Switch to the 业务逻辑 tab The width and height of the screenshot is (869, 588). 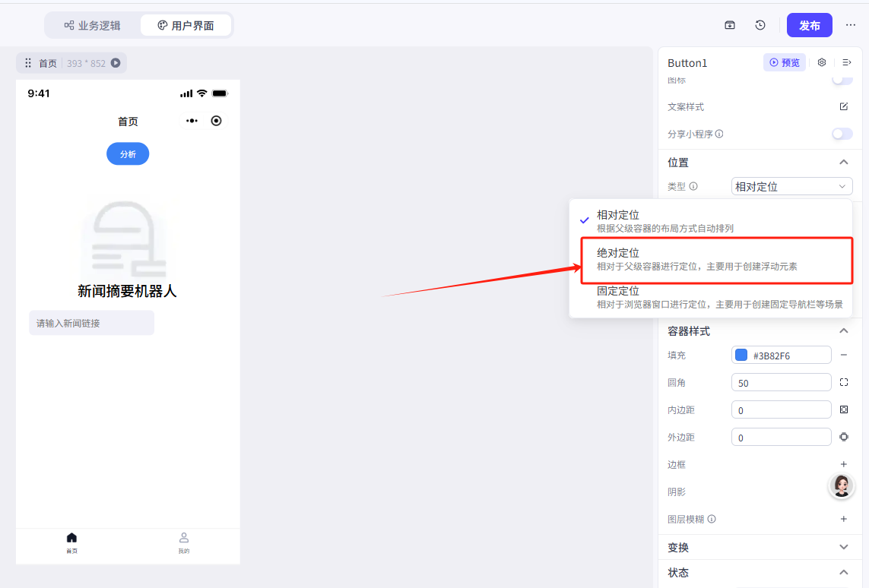coord(93,25)
